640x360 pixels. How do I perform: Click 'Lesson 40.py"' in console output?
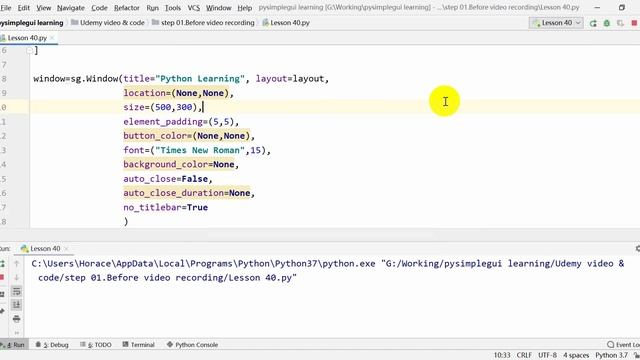pos(262,278)
